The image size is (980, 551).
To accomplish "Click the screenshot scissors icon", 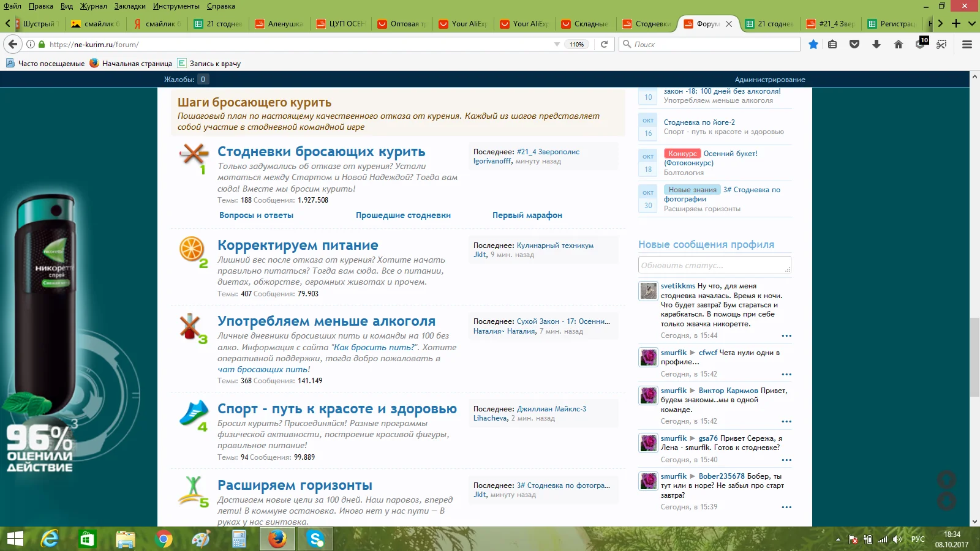I will (941, 44).
